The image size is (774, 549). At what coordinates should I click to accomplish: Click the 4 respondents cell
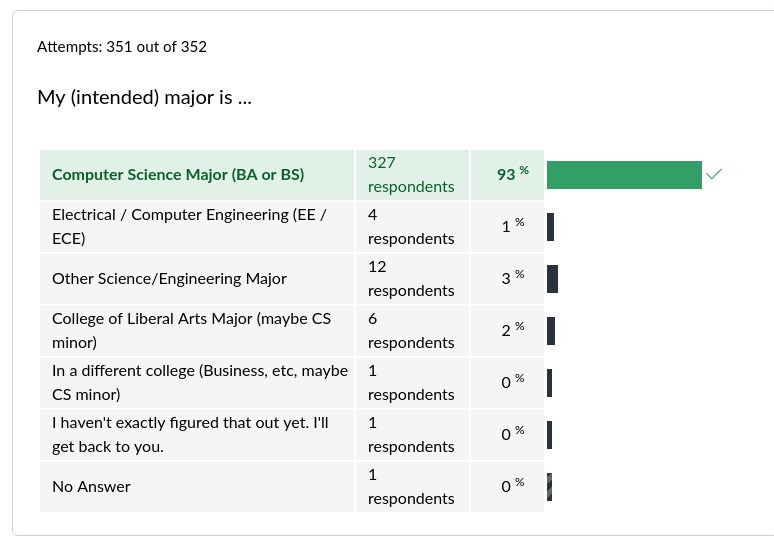point(412,227)
